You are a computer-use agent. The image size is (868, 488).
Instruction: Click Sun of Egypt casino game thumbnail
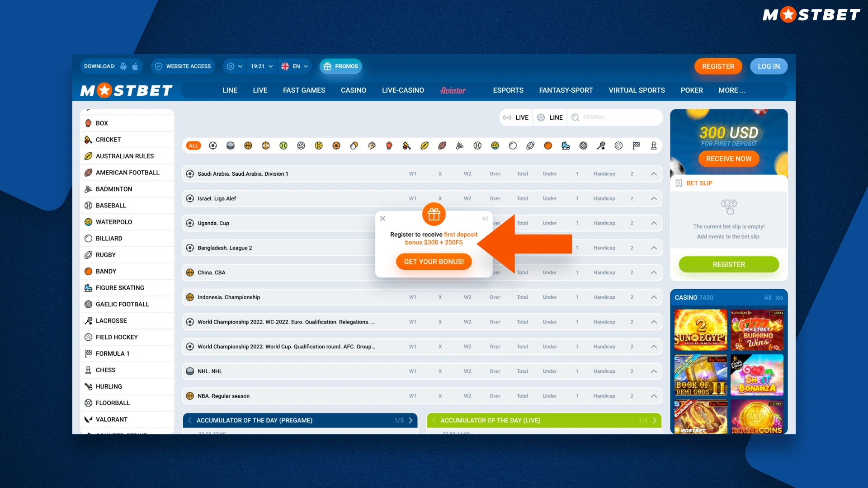coord(700,328)
